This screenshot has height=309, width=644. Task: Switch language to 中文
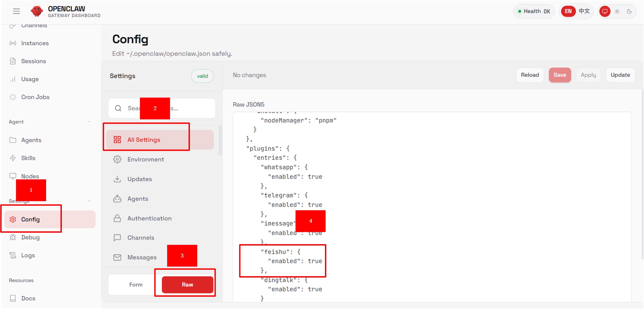(x=584, y=11)
